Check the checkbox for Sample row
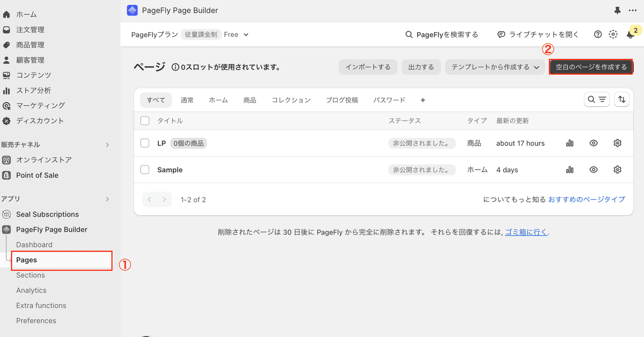644x337 pixels. [x=144, y=170]
